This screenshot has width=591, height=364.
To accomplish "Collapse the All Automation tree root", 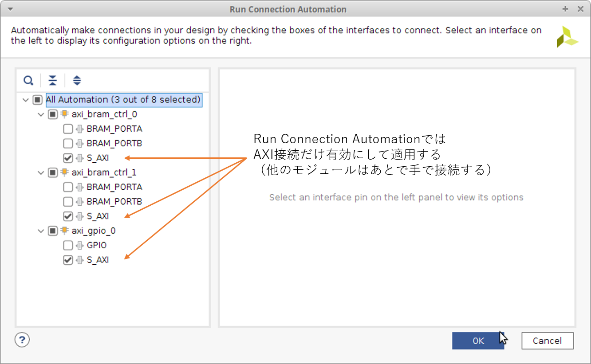I will coord(26,100).
